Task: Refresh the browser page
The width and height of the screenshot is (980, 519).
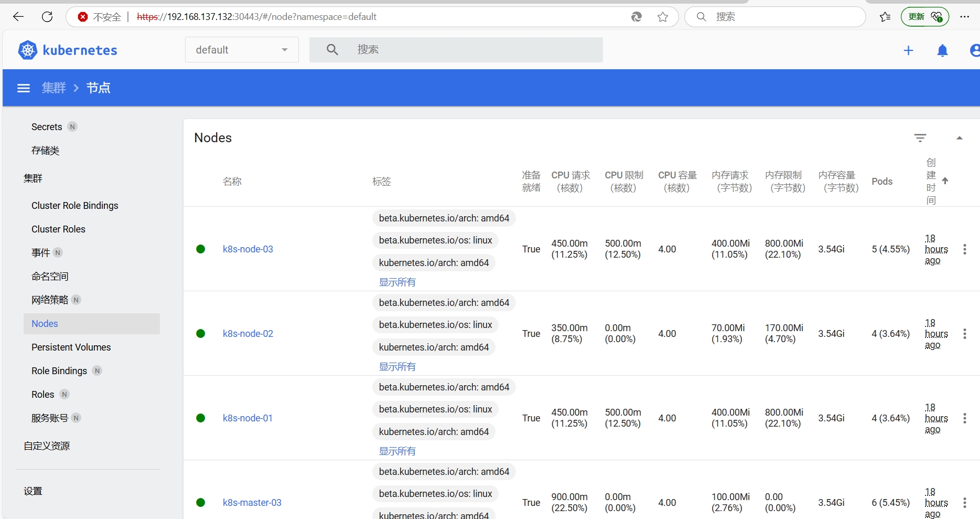Action: (x=47, y=17)
